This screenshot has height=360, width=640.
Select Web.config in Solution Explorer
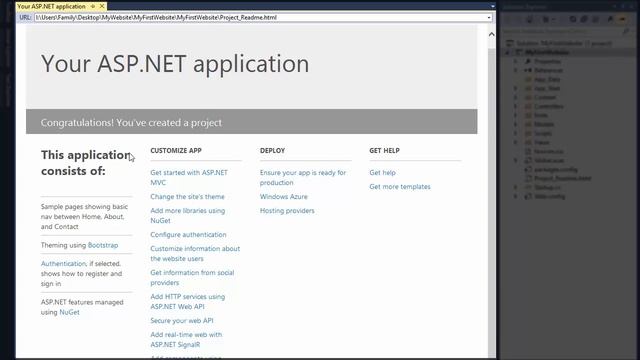(x=550, y=196)
